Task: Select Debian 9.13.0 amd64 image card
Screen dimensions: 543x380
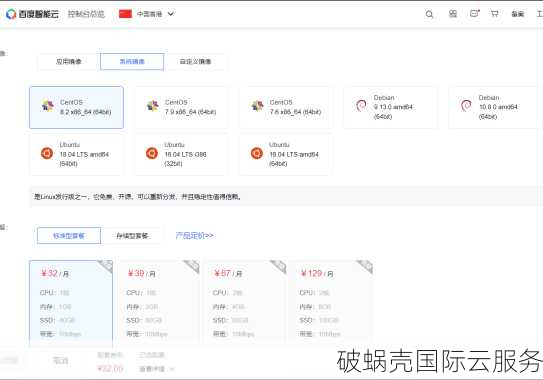Action: [391, 107]
